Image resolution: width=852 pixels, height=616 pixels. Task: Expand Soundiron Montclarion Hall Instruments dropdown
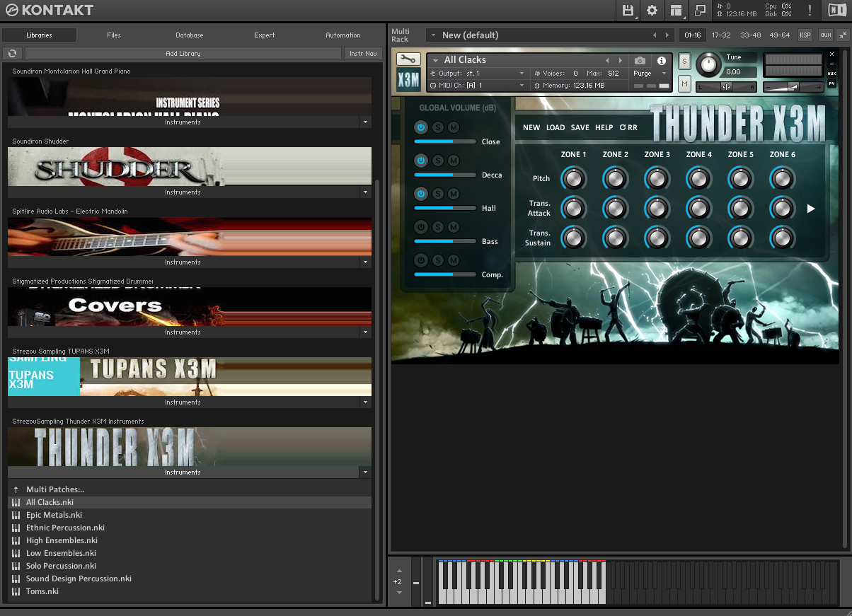365,122
